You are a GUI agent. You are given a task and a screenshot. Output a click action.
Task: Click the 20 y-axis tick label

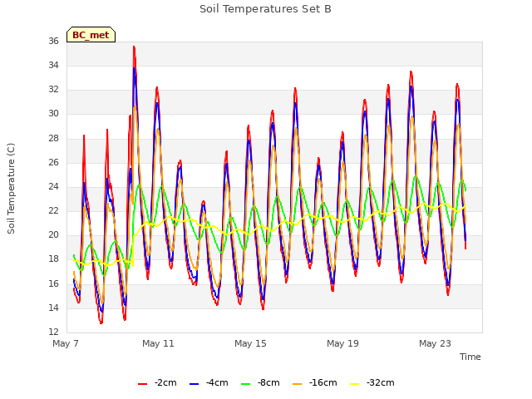click(53, 234)
